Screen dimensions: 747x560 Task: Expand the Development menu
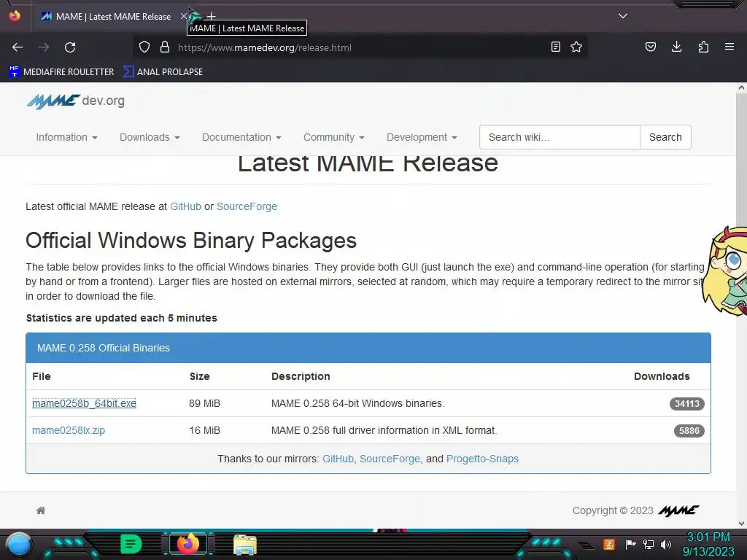coord(422,137)
